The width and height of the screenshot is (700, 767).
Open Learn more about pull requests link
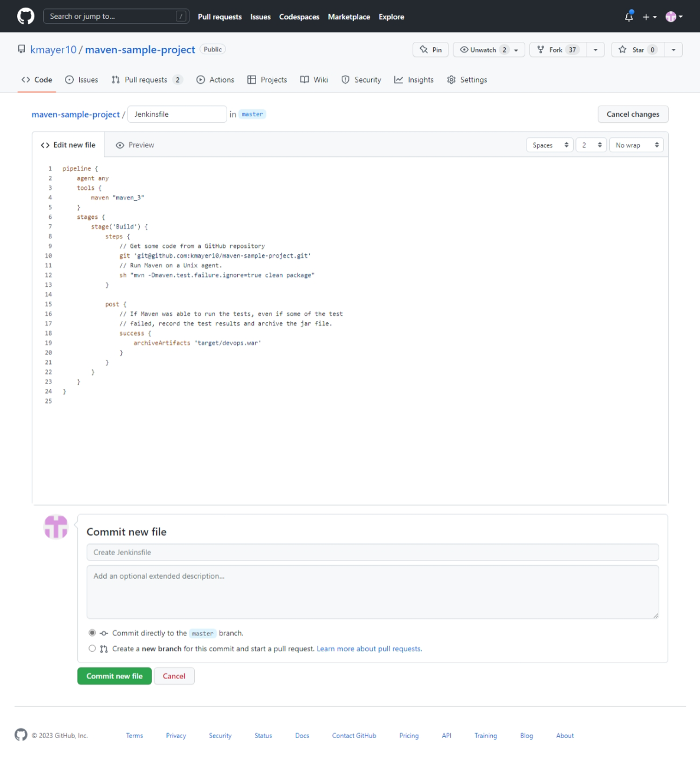[369, 648]
